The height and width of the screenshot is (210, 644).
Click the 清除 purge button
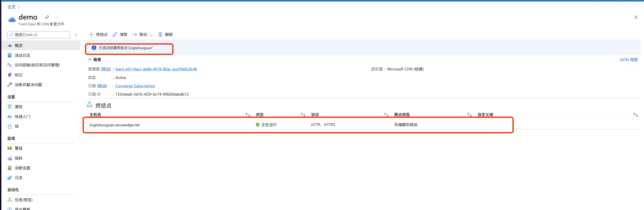tap(120, 35)
